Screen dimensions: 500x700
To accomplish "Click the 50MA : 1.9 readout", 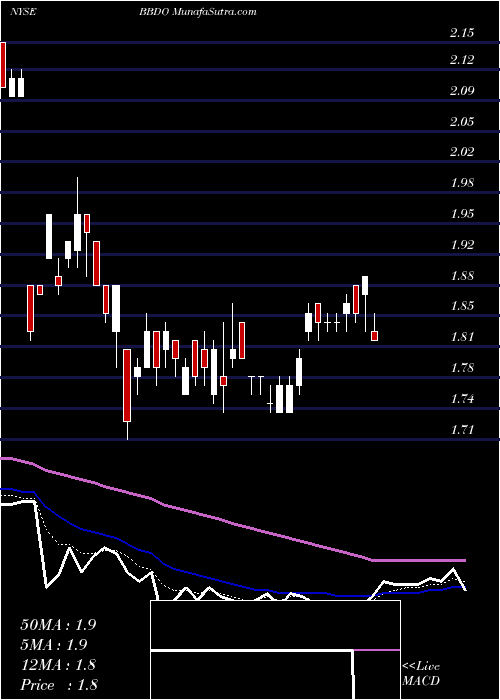I will (x=58, y=625).
